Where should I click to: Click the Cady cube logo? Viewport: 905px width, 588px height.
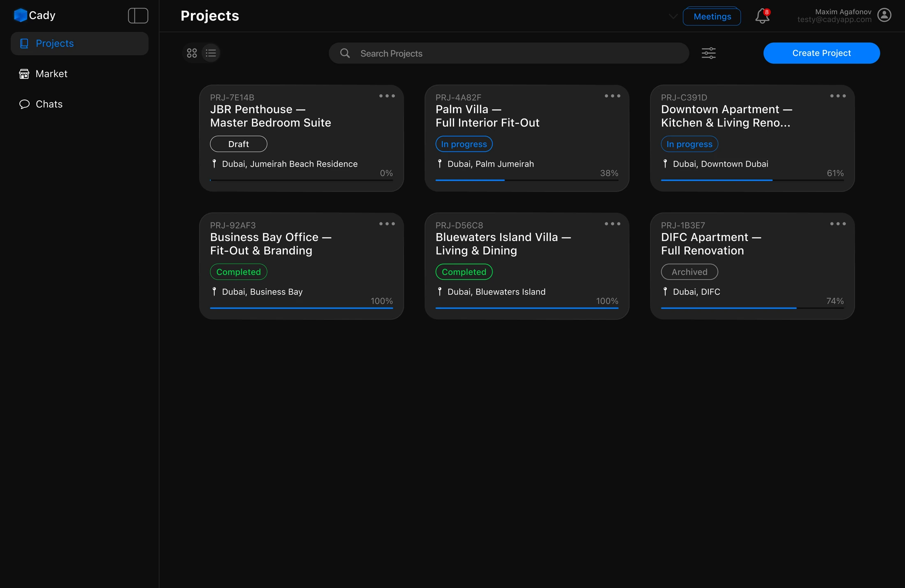pyautogui.click(x=20, y=15)
